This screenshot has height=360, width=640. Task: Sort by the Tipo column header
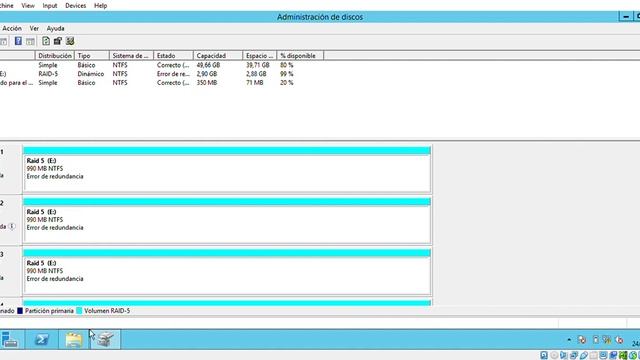coord(92,56)
